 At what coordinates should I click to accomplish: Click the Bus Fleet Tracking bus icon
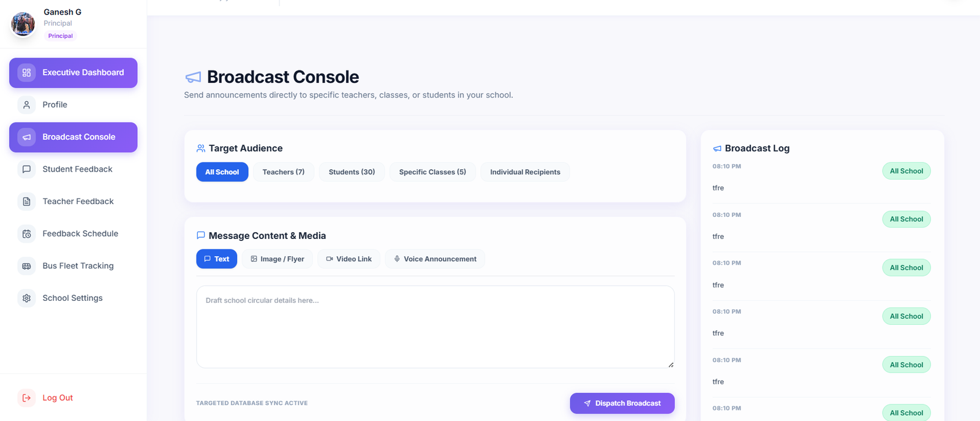click(26, 266)
